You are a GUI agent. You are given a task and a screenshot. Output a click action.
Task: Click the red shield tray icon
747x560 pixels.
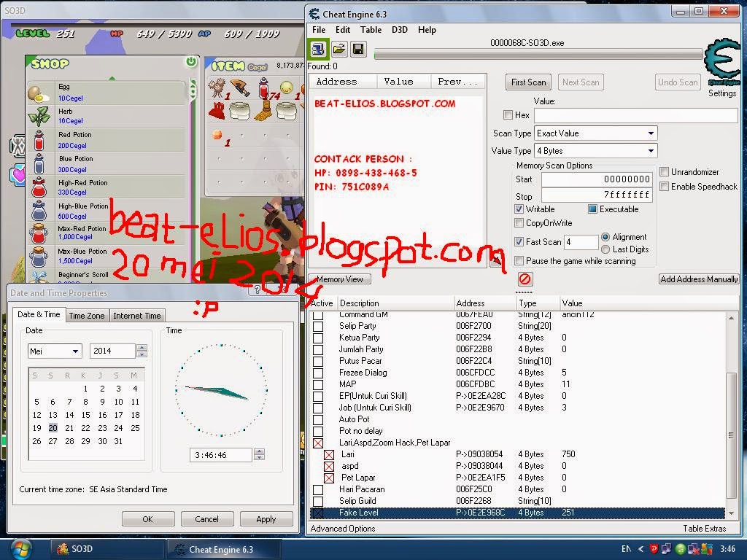coord(654,549)
